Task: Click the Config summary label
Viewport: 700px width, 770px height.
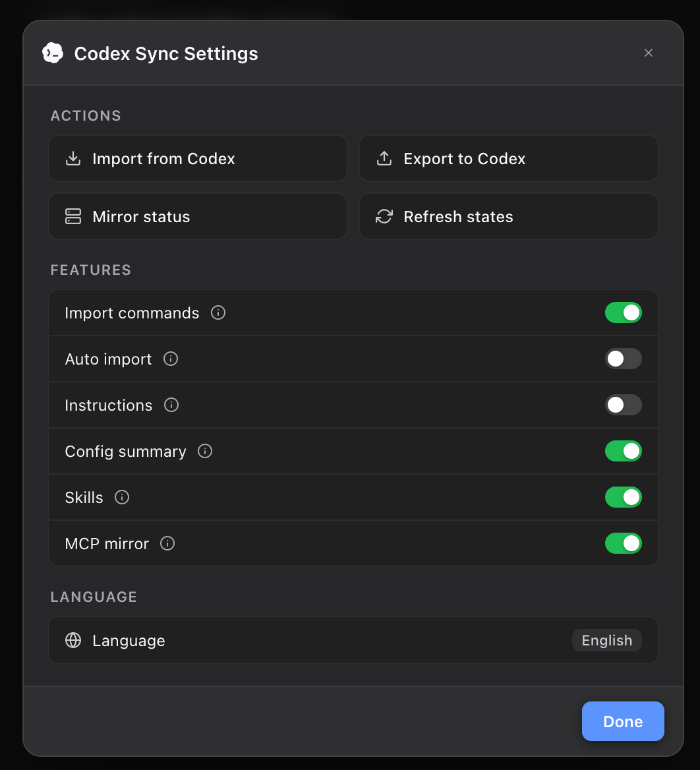Action: (x=126, y=452)
